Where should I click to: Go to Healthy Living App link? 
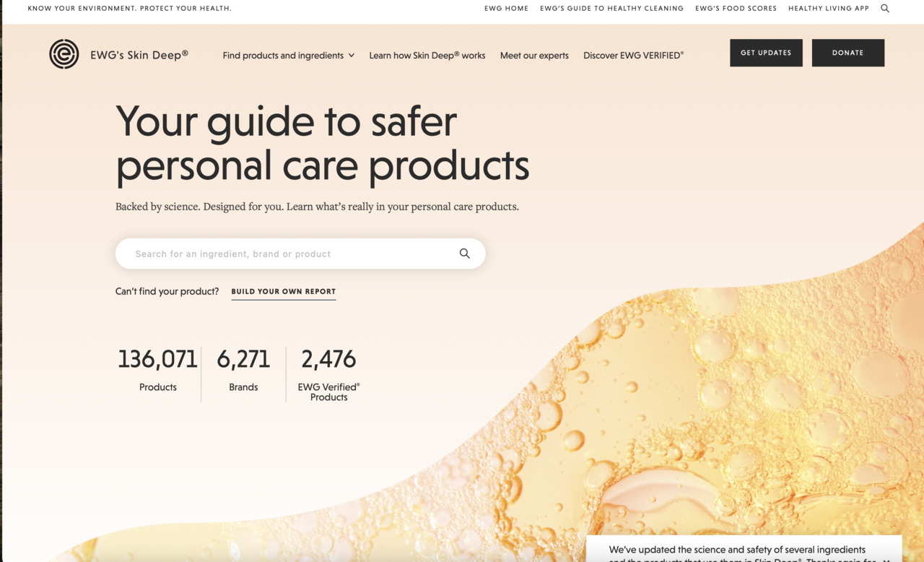[x=828, y=9]
